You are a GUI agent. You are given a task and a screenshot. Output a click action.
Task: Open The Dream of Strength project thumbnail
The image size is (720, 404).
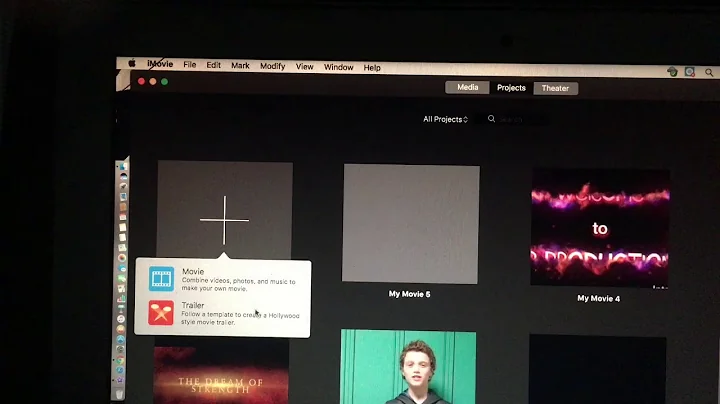221,374
